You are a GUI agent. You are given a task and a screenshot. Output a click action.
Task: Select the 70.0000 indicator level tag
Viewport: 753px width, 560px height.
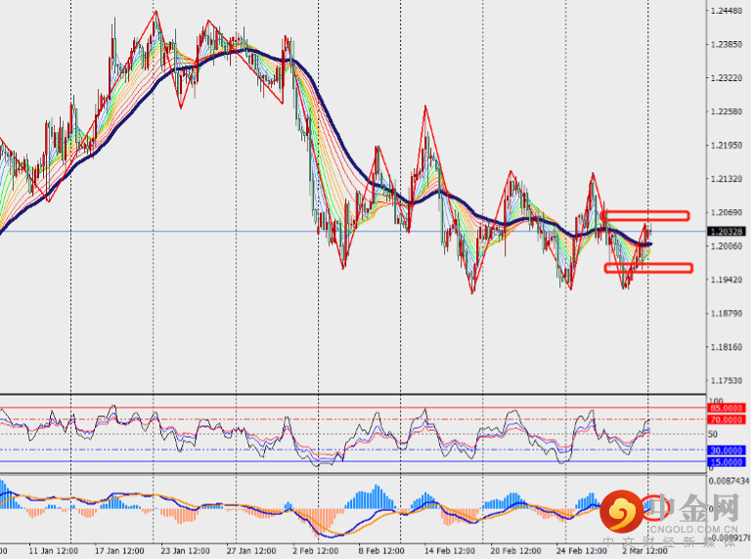726,419
